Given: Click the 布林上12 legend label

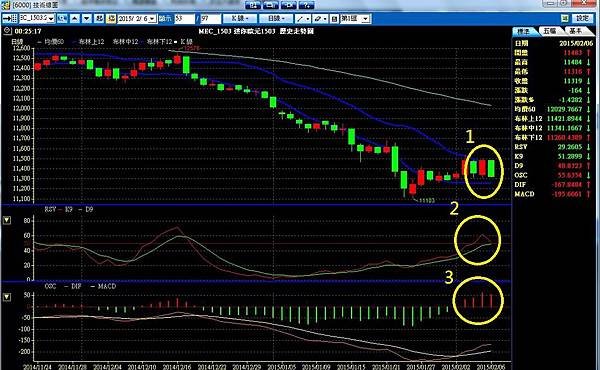Looking at the screenshot, I should click(91, 41).
